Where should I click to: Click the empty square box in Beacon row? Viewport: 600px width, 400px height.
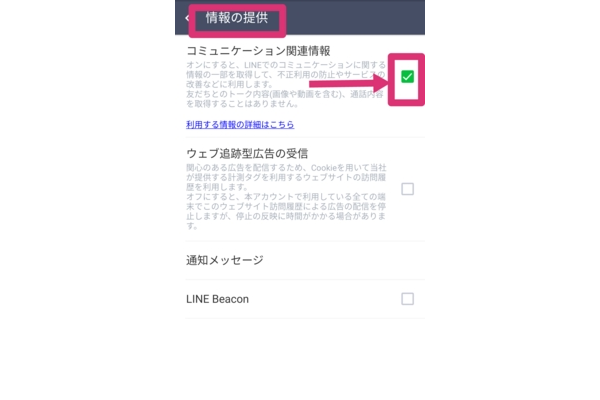pyautogui.click(x=407, y=299)
